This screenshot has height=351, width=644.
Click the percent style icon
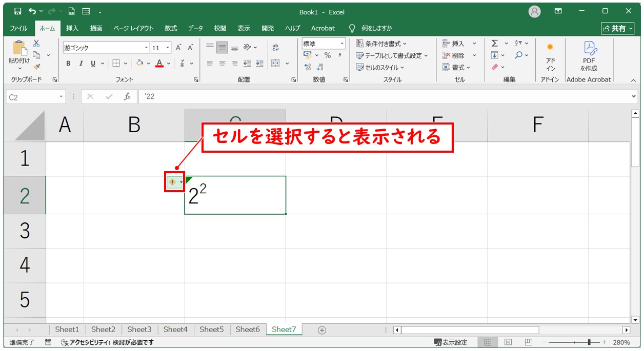coord(327,55)
